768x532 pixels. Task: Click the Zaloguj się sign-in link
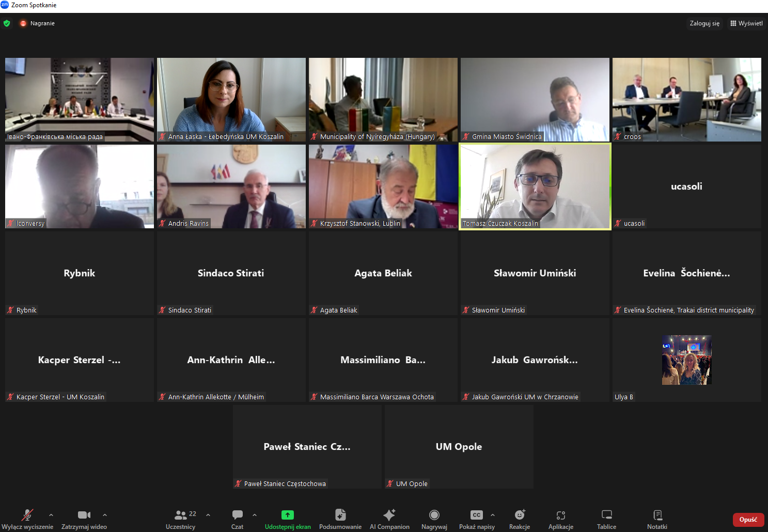pyautogui.click(x=704, y=23)
